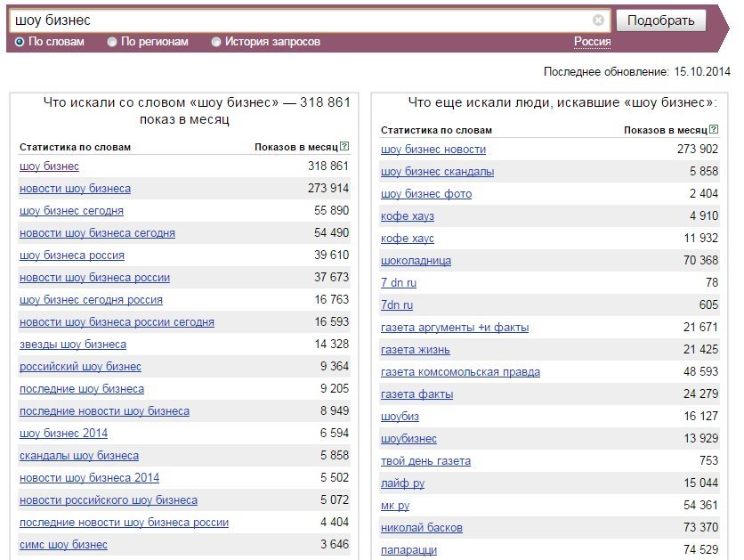Screen dimensions: 744x560
Task: Click 'последние новости шоу бизнеса россии' link
Action: pos(124,523)
